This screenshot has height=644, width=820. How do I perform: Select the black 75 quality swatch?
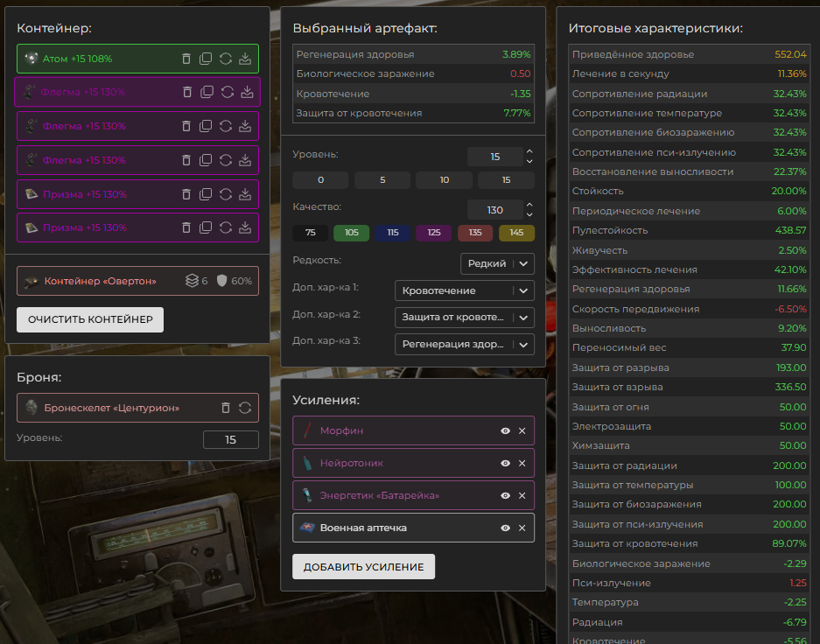(x=311, y=233)
